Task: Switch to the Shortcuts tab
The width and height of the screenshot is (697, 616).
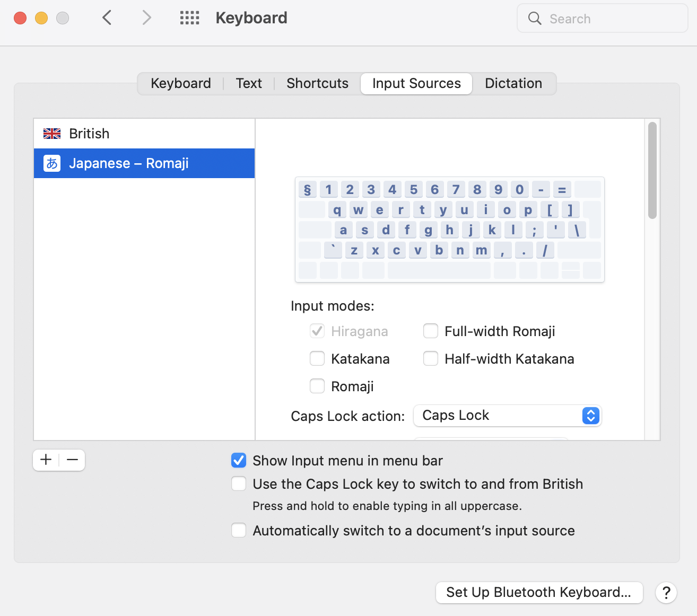Action: (x=317, y=84)
